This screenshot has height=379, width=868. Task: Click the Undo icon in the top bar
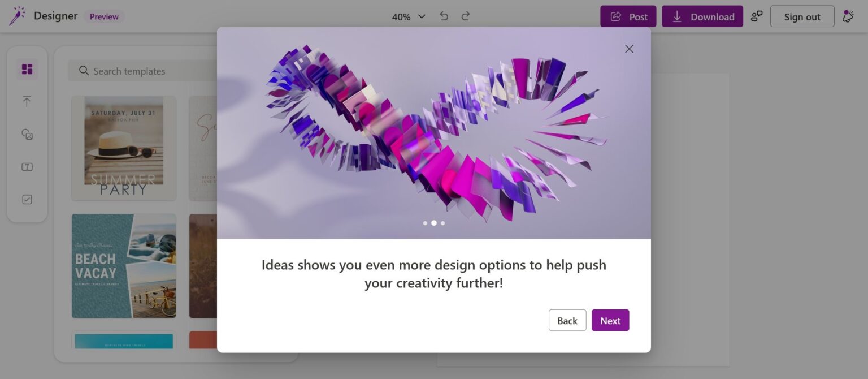click(x=444, y=16)
